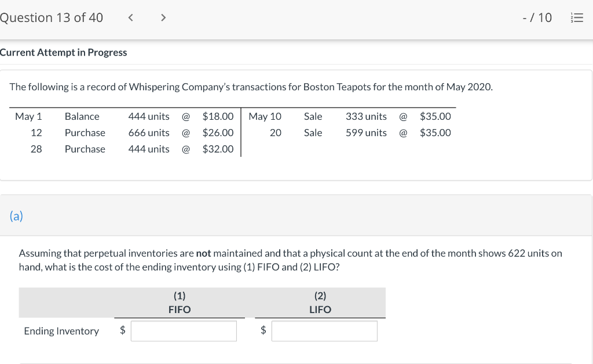Click the '333 units' sale cell

366,116
